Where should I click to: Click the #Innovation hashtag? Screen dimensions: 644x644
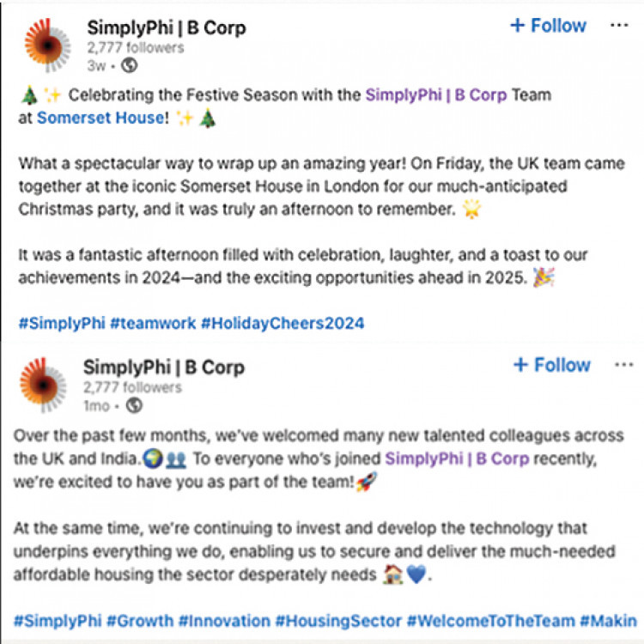click(225, 621)
